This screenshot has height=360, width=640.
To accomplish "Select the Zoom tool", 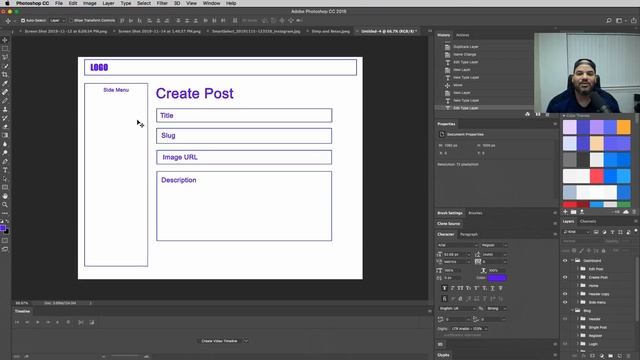I will (x=5, y=204).
